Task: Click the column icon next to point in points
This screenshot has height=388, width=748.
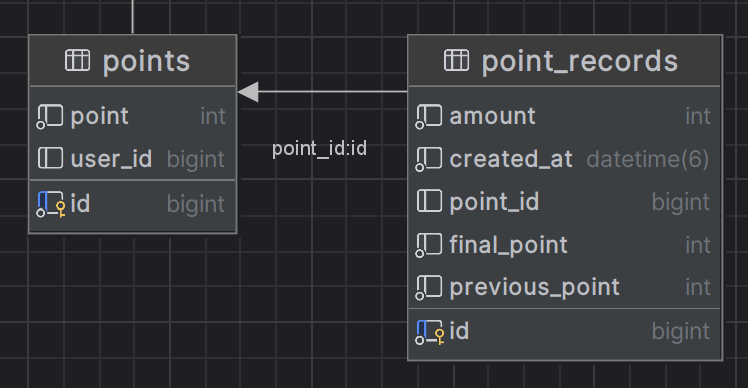Action: (x=50, y=116)
